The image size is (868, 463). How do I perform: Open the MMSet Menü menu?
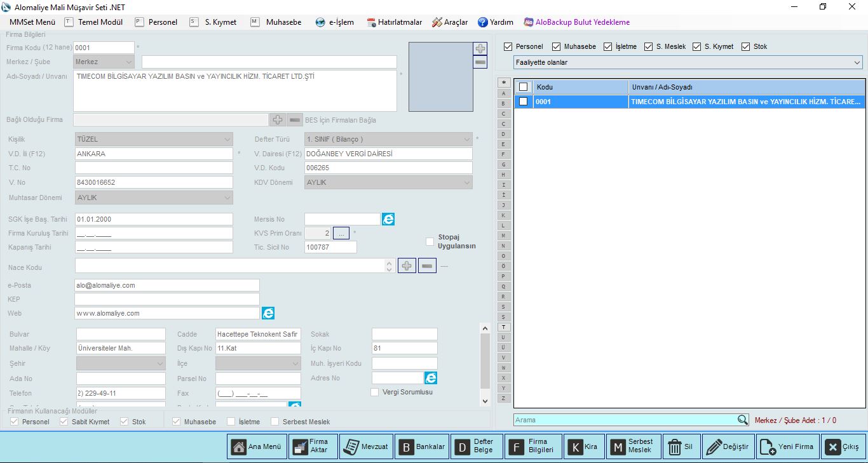[x=32, y=22]
